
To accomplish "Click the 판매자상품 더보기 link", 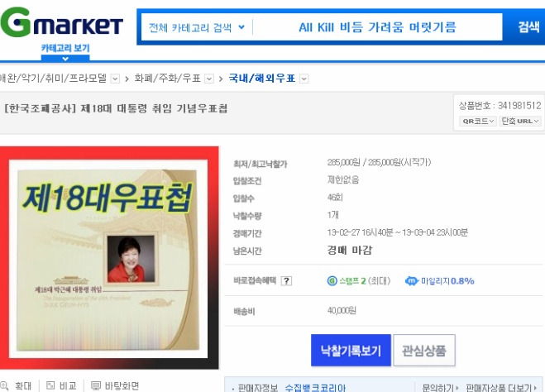I will click(501, 388).
